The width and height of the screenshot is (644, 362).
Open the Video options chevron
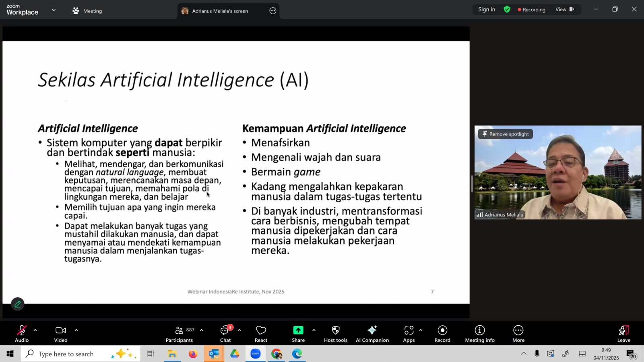pos(76,331)
